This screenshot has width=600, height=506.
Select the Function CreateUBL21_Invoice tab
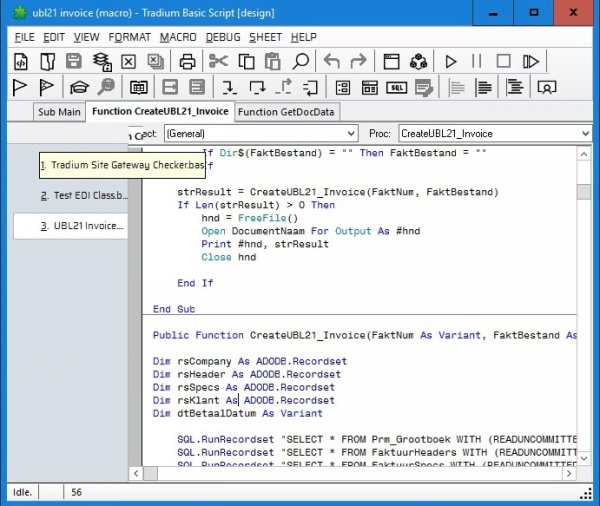pos(160,111)
